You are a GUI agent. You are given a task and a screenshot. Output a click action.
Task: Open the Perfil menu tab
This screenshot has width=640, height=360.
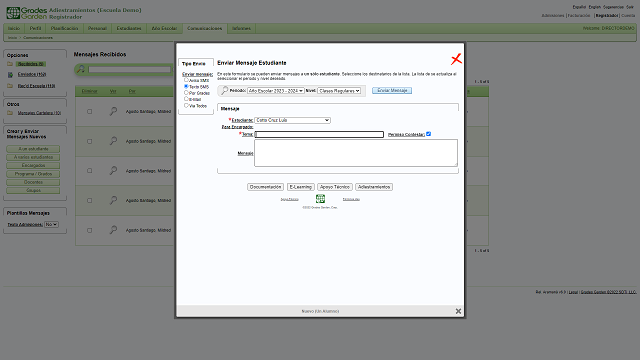tap(36, 28)
